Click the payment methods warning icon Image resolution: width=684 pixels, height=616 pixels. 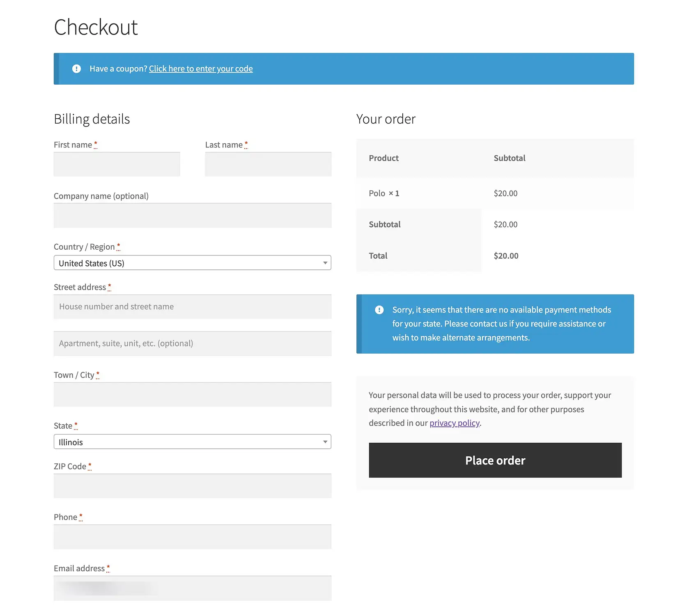coord(379,310)
